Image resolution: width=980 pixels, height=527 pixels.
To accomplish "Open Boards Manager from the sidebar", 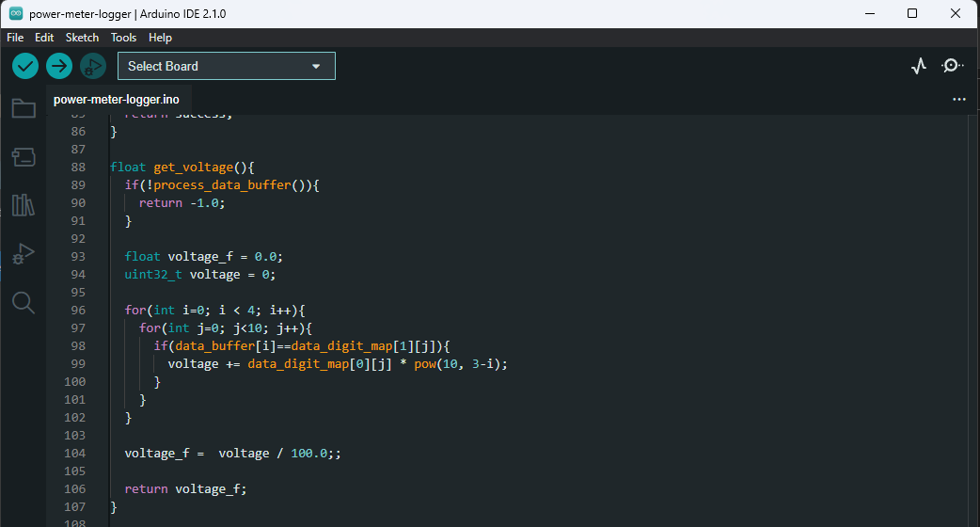I will 24,156.
